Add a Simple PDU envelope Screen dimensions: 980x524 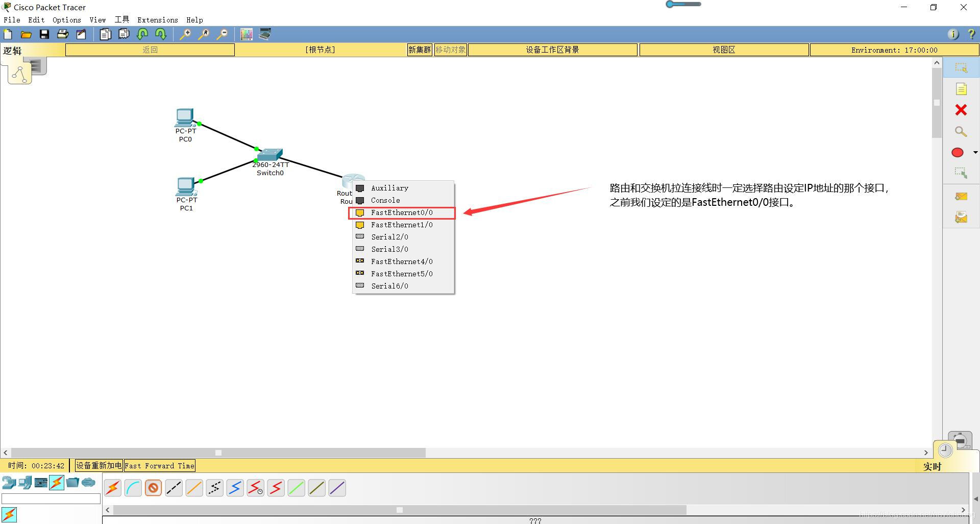click(961, 196)
